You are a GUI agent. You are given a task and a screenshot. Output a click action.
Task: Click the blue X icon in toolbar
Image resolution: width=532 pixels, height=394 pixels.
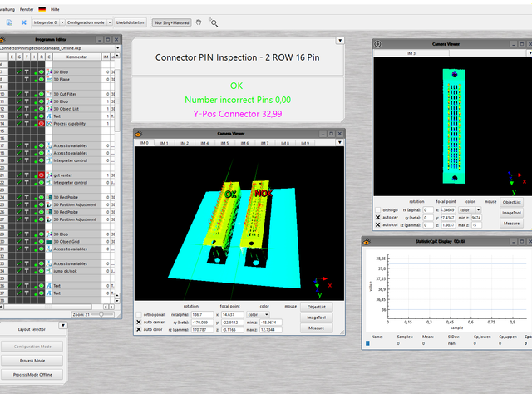(23, 22)
